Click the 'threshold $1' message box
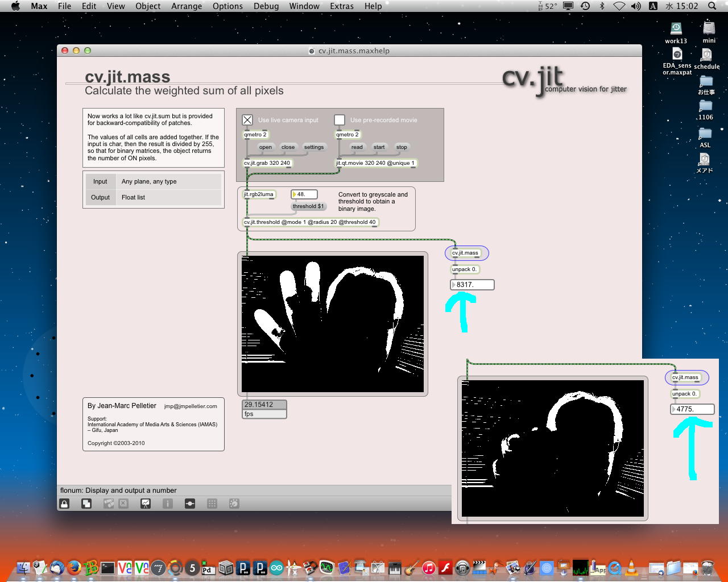The height and width of the screenshot is (582, 728). click(308, 206)
